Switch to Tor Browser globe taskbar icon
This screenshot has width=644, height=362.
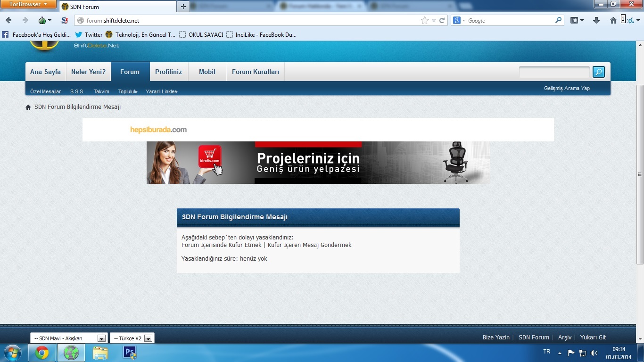click(71, 353)
